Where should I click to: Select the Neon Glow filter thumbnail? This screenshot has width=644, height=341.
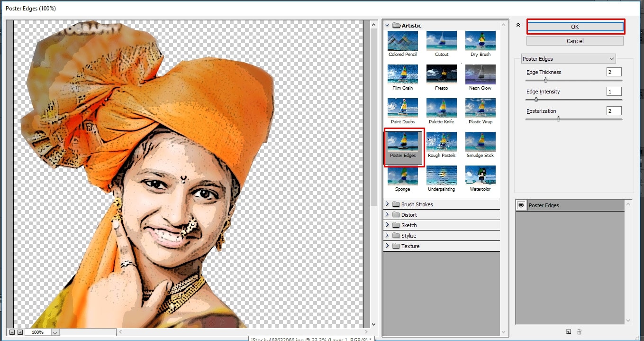point(481,75)
